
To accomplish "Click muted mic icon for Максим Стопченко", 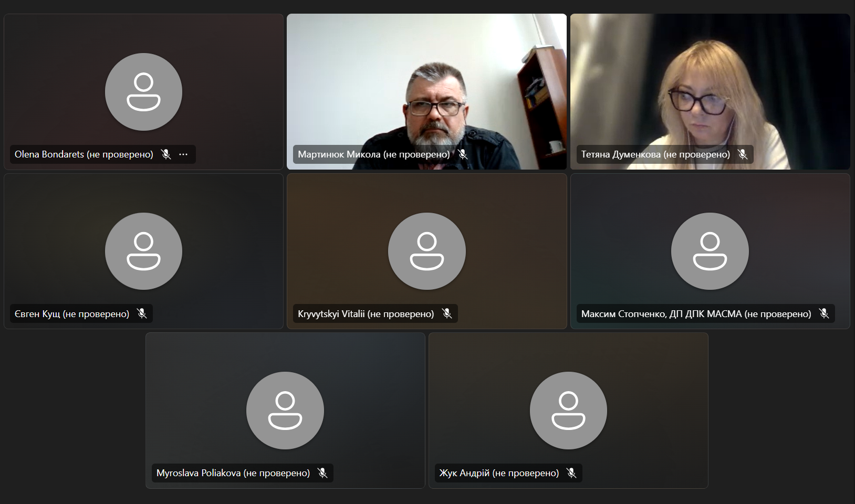I will tap(824, 314).
